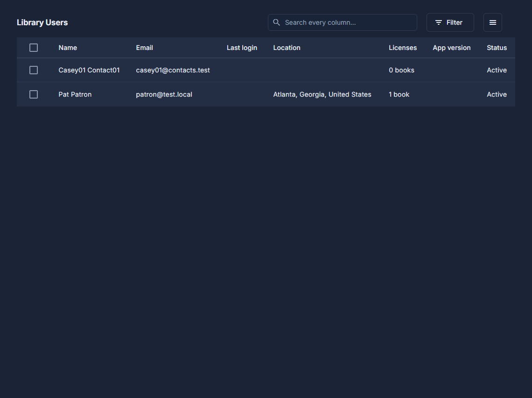The height and width of the screenshot is (398, 532).
Task: Click the App version column header
Action: pyautogui.click(x=452, y=48)
